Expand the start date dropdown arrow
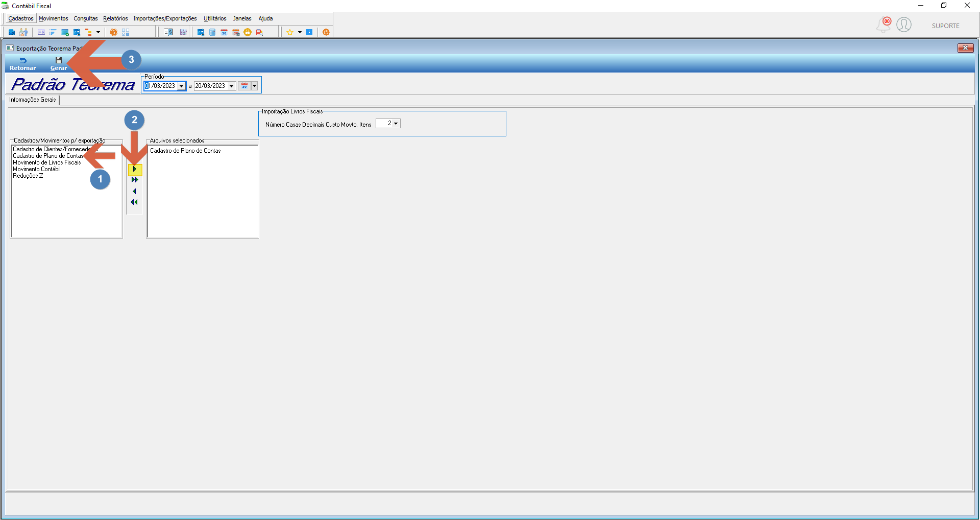Image resolution: width=980 pixels, height=520 pixels. (182, 86)
